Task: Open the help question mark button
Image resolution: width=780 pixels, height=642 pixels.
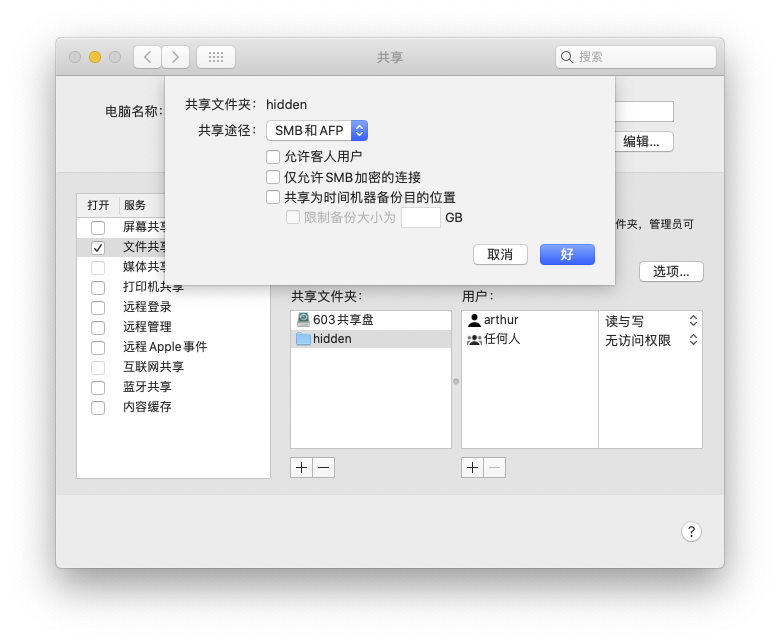Action: point(691,531)
